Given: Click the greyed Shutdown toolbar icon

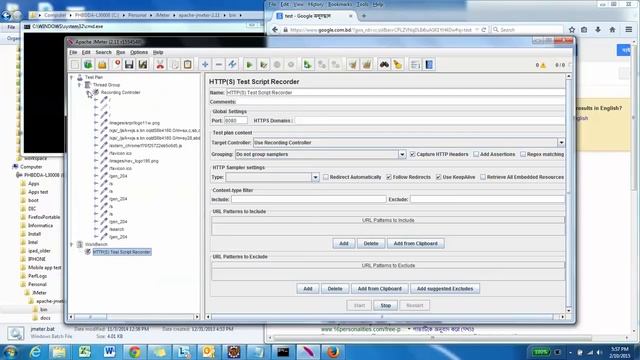Looking at the screenshot, I should pyautogui.click(x=291, y=64).
